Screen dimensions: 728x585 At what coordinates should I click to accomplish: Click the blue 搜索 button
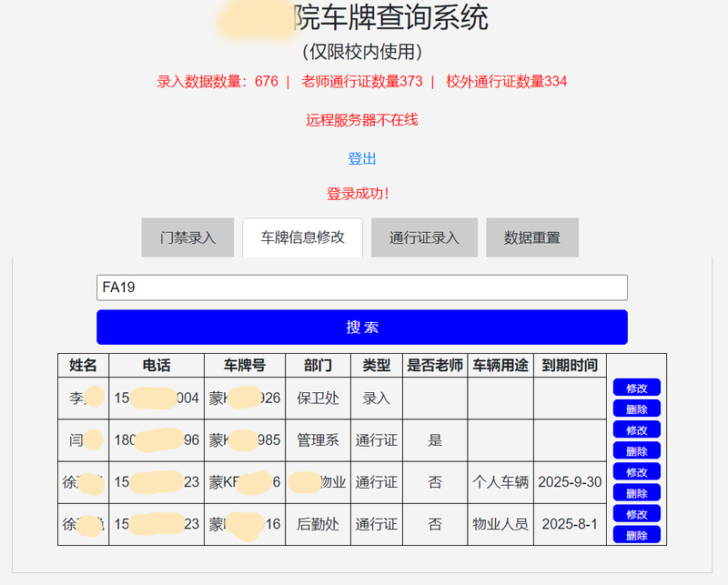(x=361, y=327)
